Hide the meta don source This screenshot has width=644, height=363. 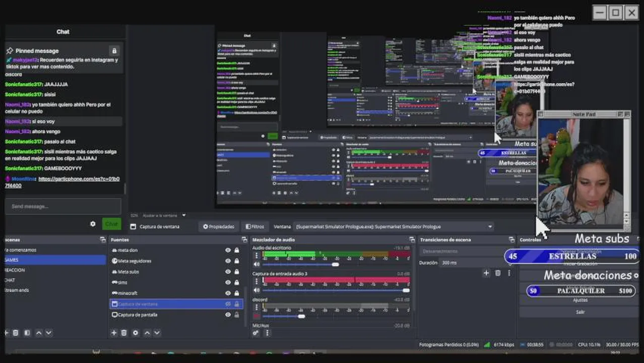228,250
